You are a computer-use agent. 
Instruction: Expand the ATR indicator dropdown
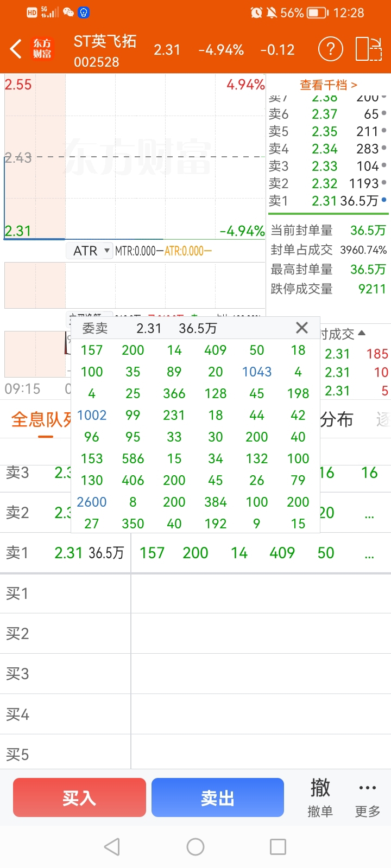[90, 251]
